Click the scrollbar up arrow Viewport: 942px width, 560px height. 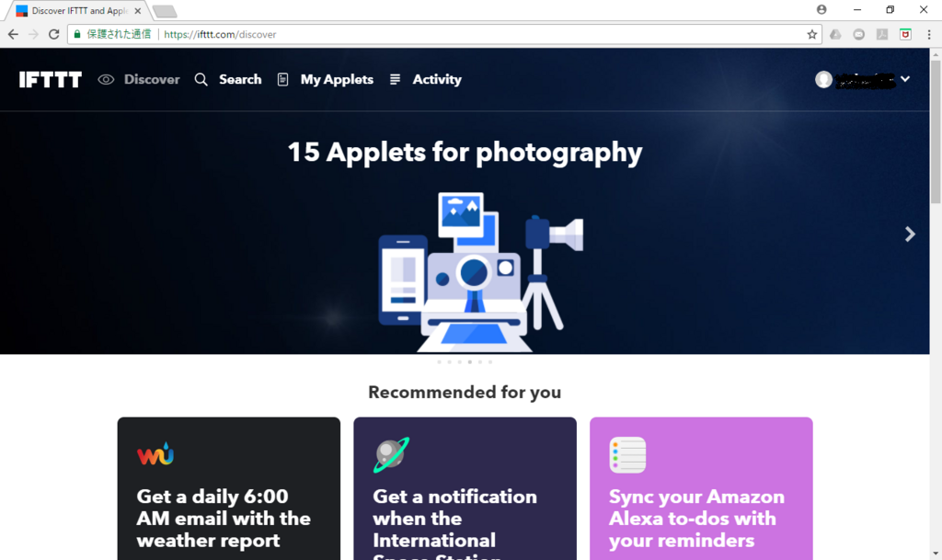[936, 54]
